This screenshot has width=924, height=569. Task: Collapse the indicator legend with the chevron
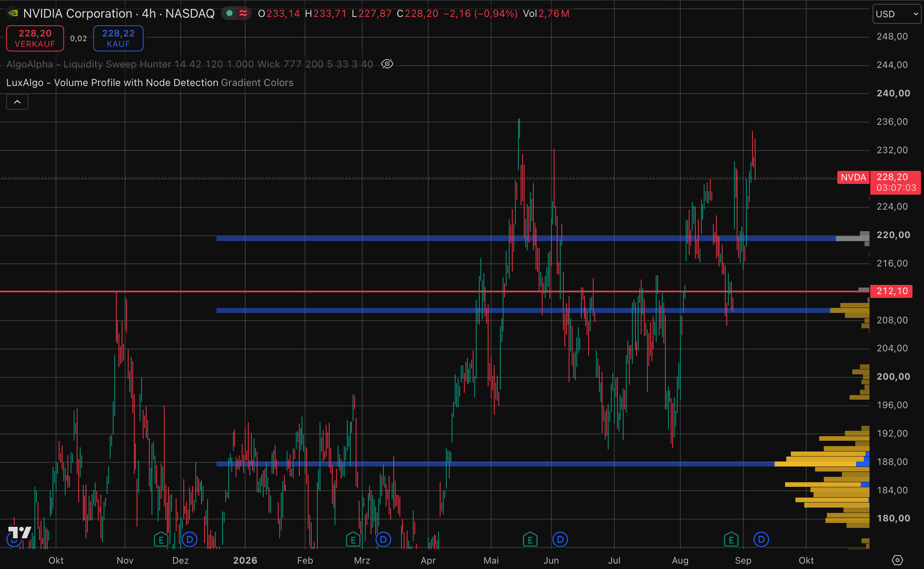coord(17,102)
